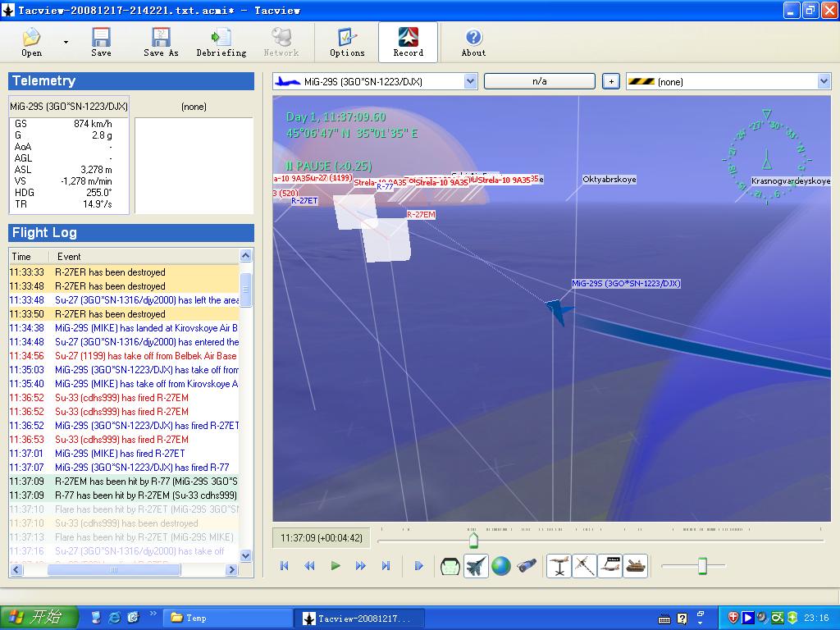Click the playback speed slider handle
The height and width of the screenshot is (630, 840).
coord(702,566)
